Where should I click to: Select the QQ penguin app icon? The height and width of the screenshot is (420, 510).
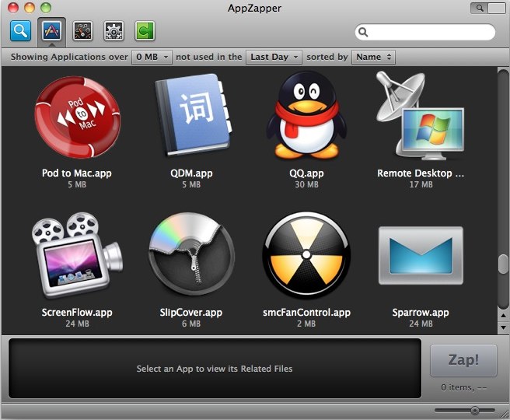coord(306,115)
